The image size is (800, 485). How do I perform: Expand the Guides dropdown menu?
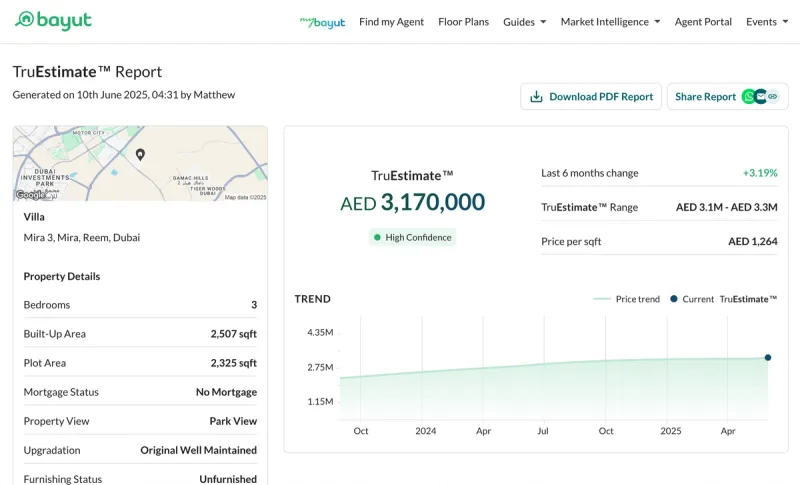[x=524, y=22]
